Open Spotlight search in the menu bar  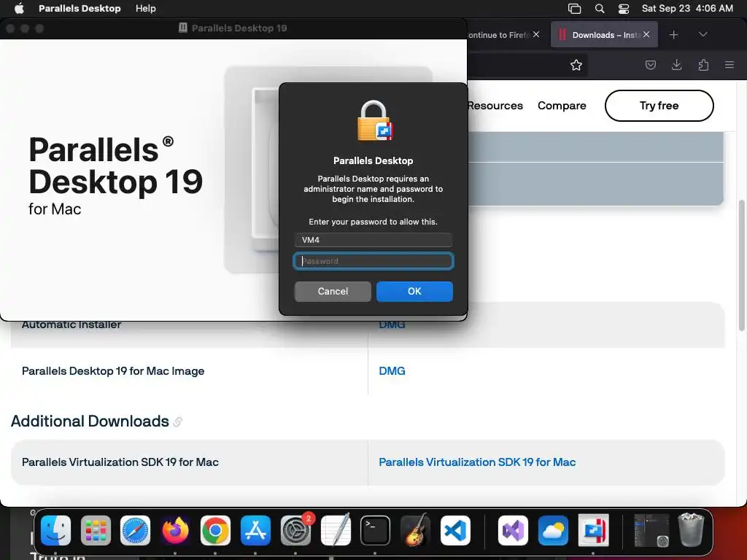tap(600, 8)
